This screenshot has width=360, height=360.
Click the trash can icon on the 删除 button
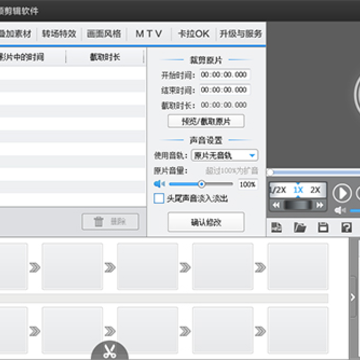(99, 222)
